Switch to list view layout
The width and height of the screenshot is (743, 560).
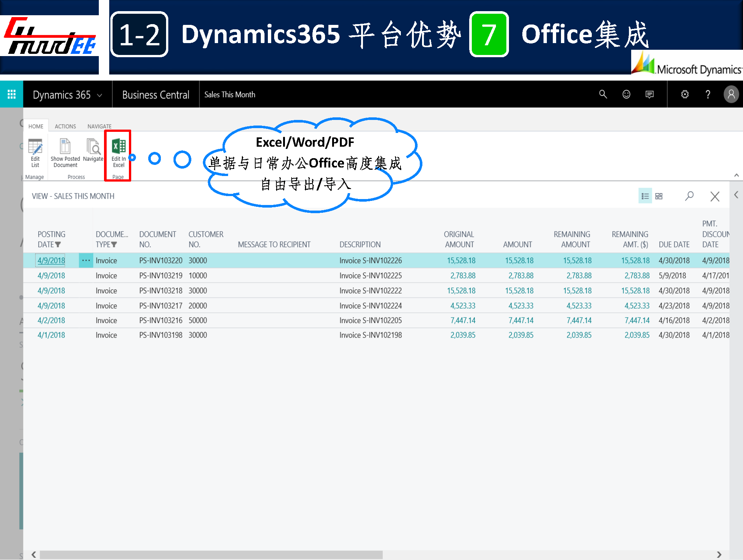pyautogui.click(x=645, y=196)
